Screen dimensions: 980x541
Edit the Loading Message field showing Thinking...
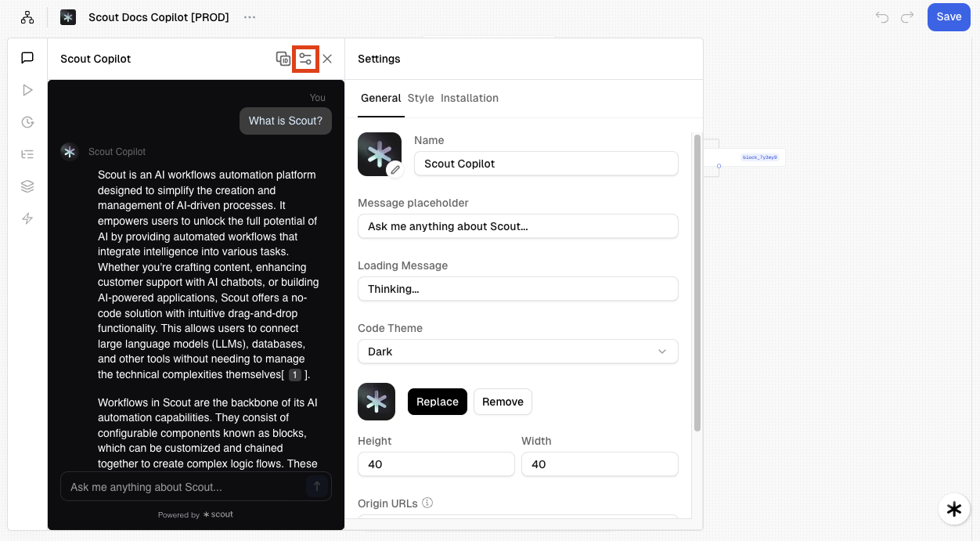pos(517,289)
